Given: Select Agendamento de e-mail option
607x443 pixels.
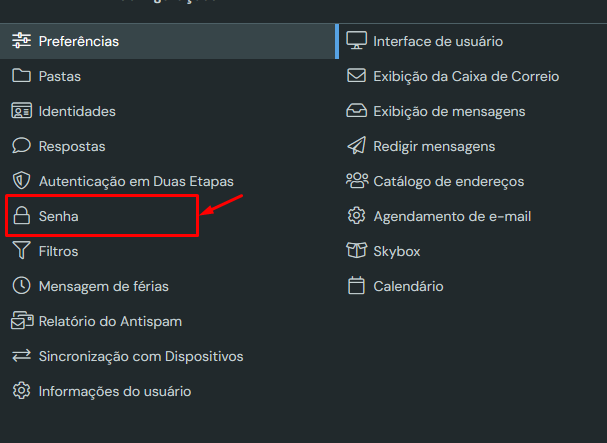Looking at the screenshot, I should (451, 216).
